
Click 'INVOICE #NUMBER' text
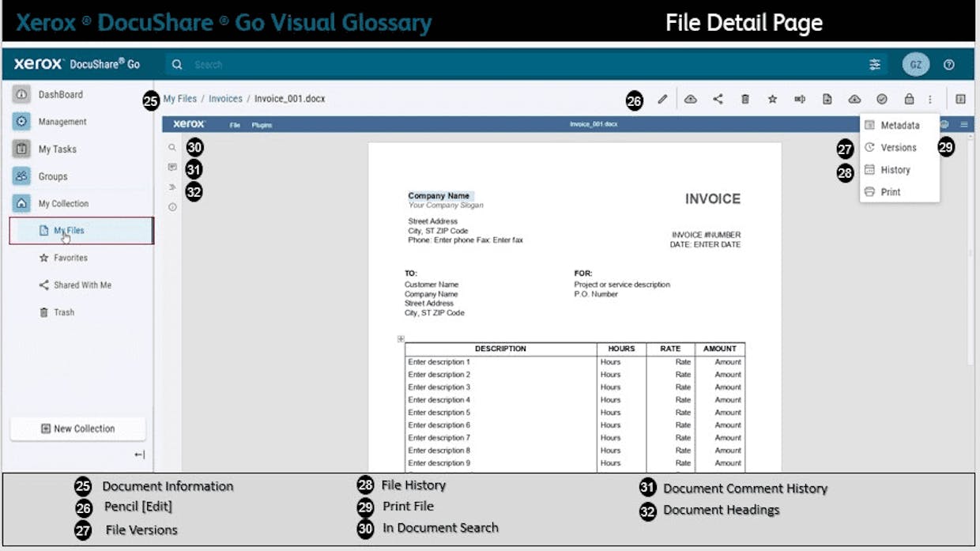click(x=707, y=235)
